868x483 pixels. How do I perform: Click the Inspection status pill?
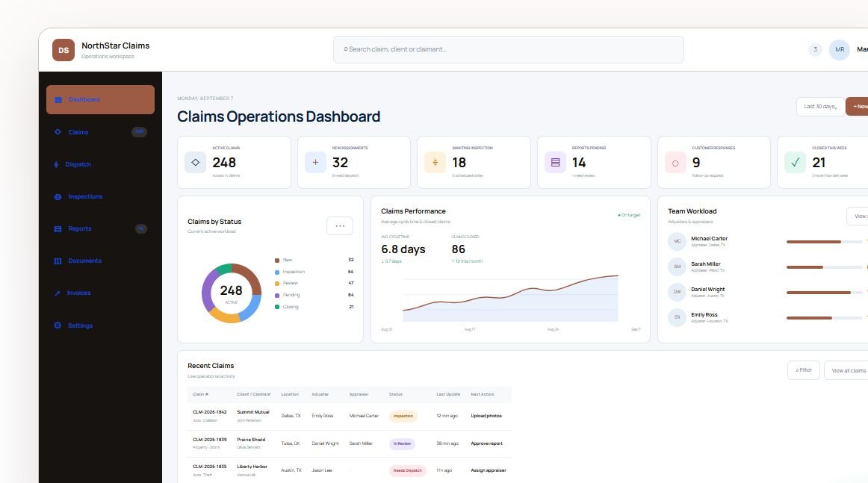(403, 416)
